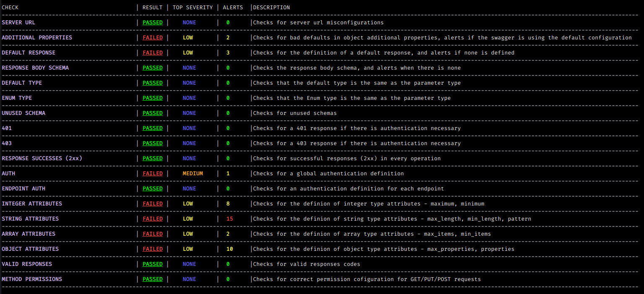Image resolution: width=644 pixels, height=294 pixels.
Task: Click alert count 2 for ARRAY ATTRIBUTES
Action: pos(228,234)
